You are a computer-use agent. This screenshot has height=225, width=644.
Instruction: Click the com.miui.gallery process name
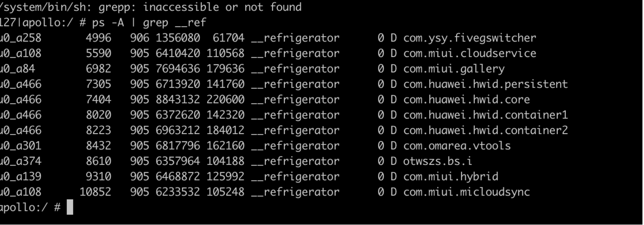(454, 69)
